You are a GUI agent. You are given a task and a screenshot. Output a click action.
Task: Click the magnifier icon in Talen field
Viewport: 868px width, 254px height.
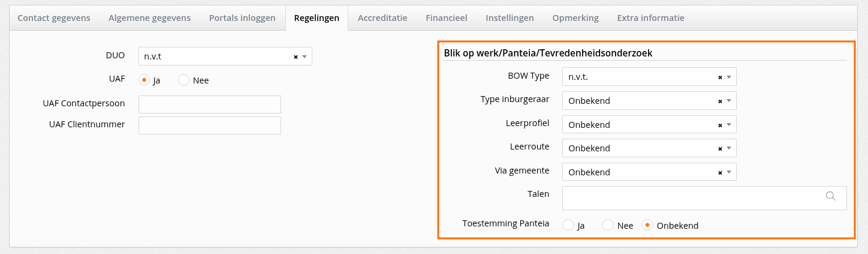831,196
